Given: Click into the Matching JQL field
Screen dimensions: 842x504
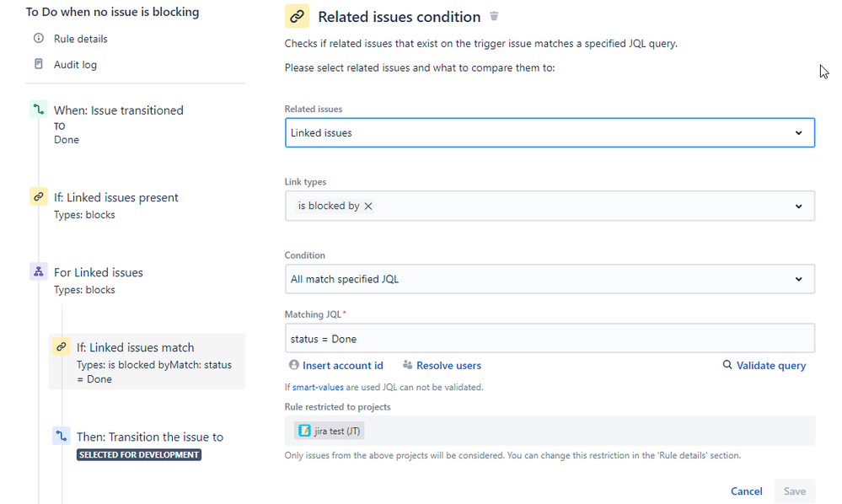Looking at the screenshot, I should [549, 339].
